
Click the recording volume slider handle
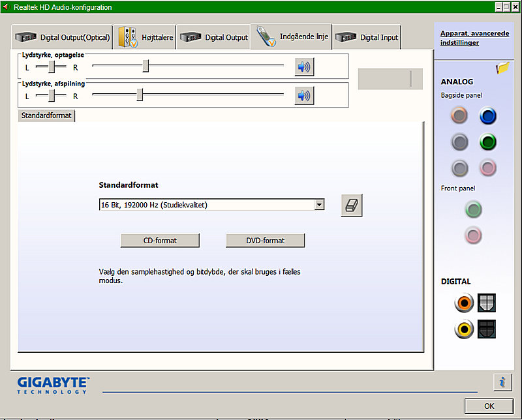[146, 66]
